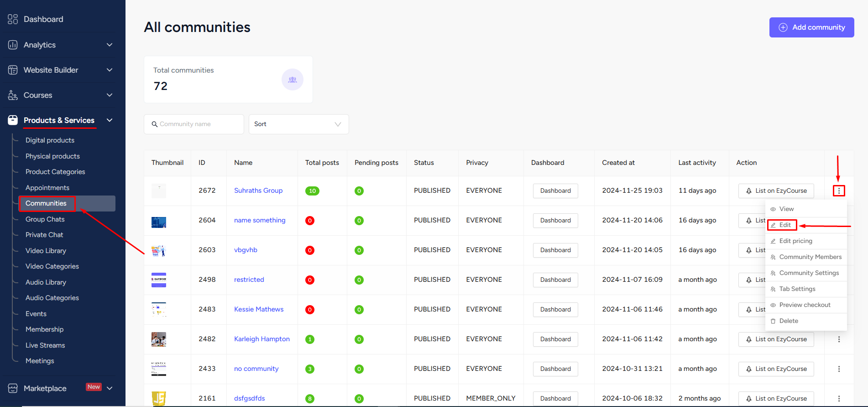868x407 pixels.
Task: Open the Suhraths Group community link
Action: [x=258, y=190]
